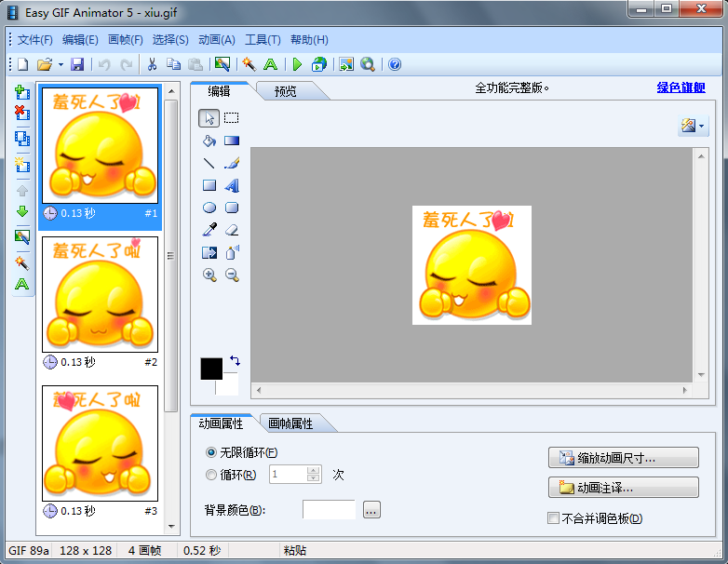Select the Paint Bucket fill tool

[209, 141]
